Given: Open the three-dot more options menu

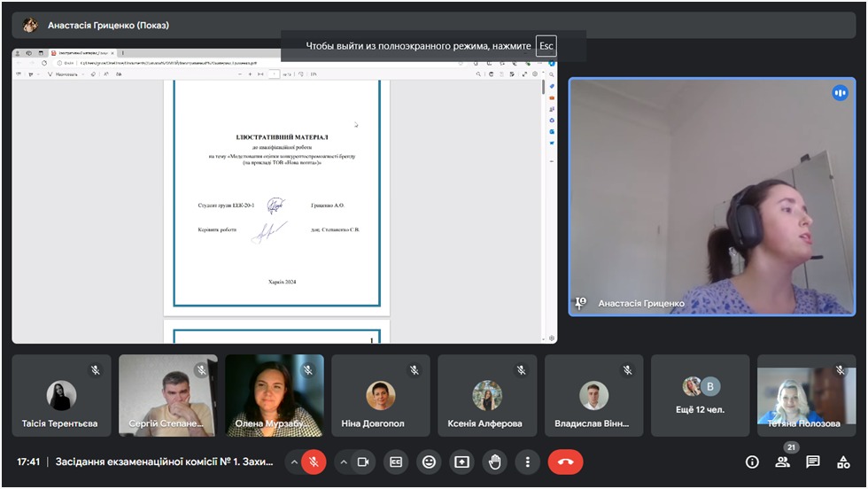Looking at the screenshot, I should pos(527,462).
